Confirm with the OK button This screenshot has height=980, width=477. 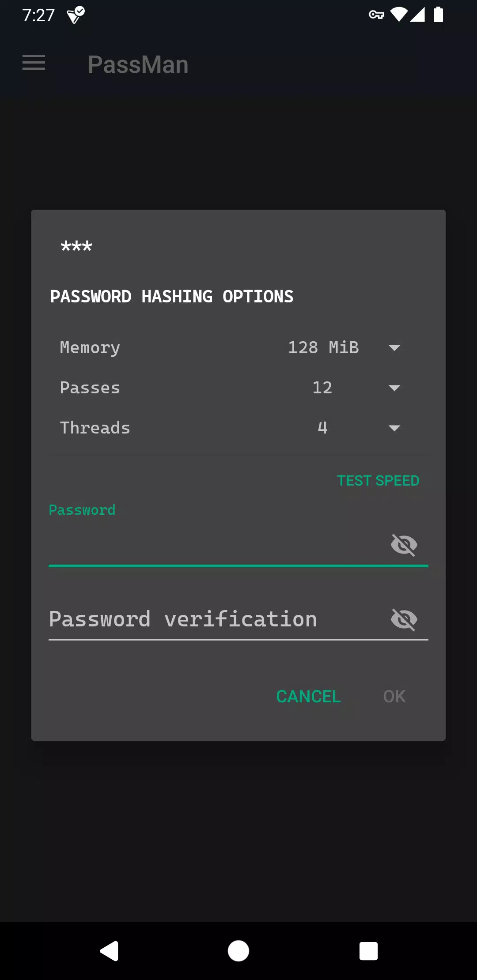point(394,696)
